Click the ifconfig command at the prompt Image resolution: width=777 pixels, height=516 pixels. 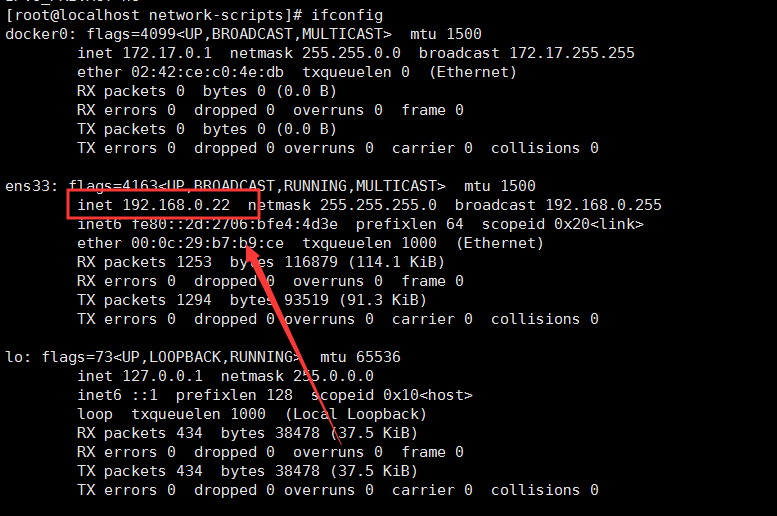(x=346, y=15)
